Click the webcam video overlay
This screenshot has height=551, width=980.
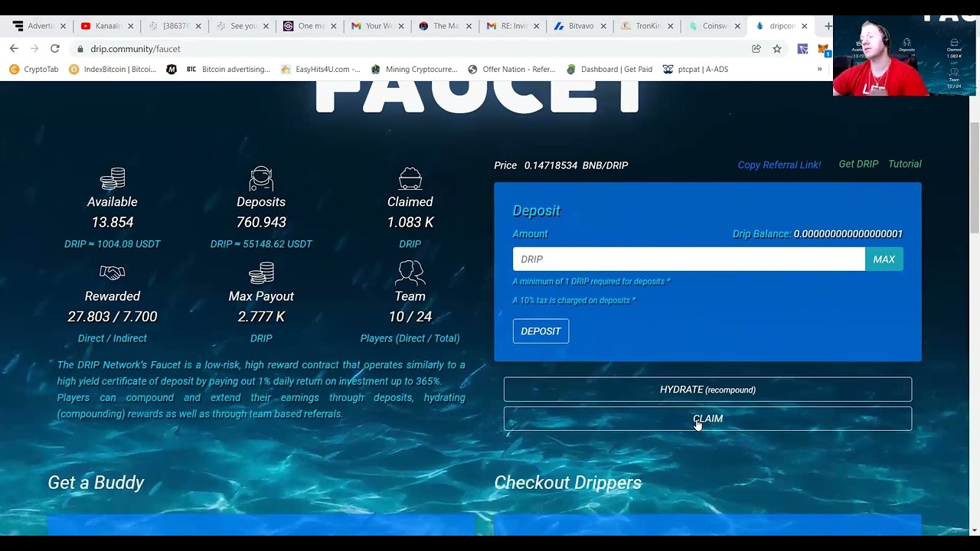[904, 55]
